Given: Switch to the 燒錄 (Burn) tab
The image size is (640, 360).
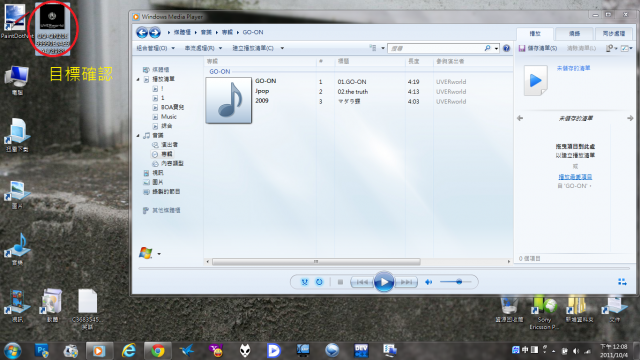Looking at the screenshot, I should 574,34.
